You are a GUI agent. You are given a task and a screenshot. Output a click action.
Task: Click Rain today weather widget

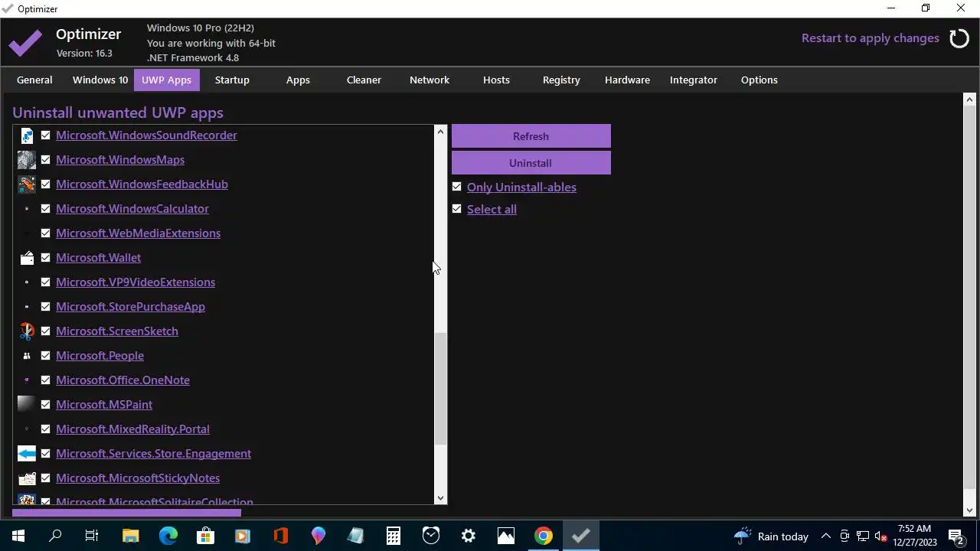click(772, 536)
